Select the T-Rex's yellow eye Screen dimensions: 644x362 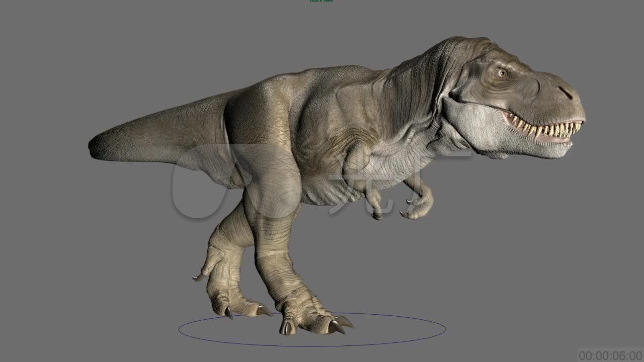tap(502, 73)
